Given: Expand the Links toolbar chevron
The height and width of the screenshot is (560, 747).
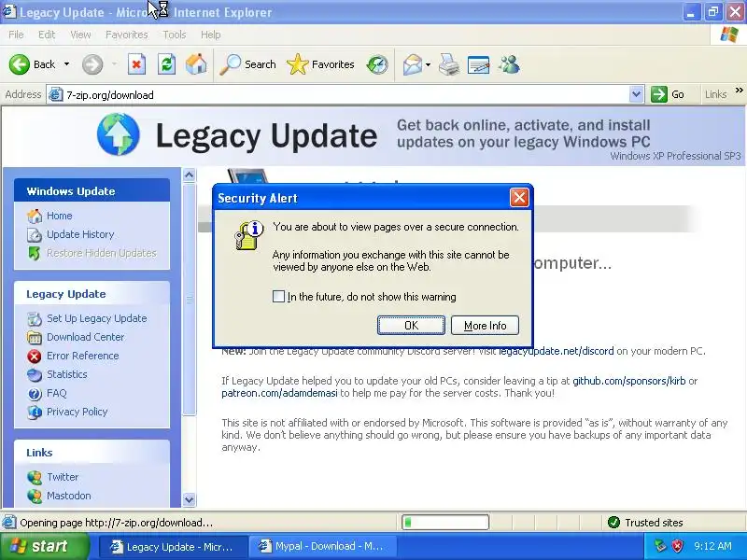Looking at the screenshot, I should (x=739, y=90).
